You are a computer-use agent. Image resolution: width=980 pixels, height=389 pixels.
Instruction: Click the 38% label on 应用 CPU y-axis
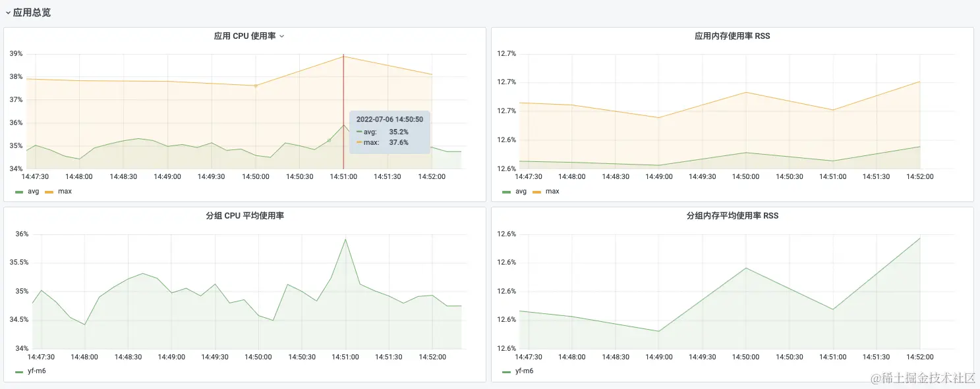pyautogui.click(x=16, y=77)
